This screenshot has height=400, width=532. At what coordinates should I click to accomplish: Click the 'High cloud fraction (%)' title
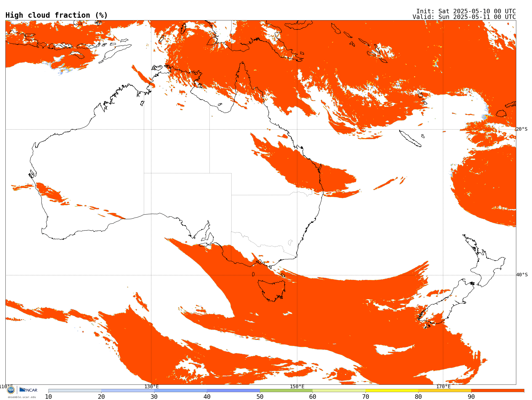point(57,15)
